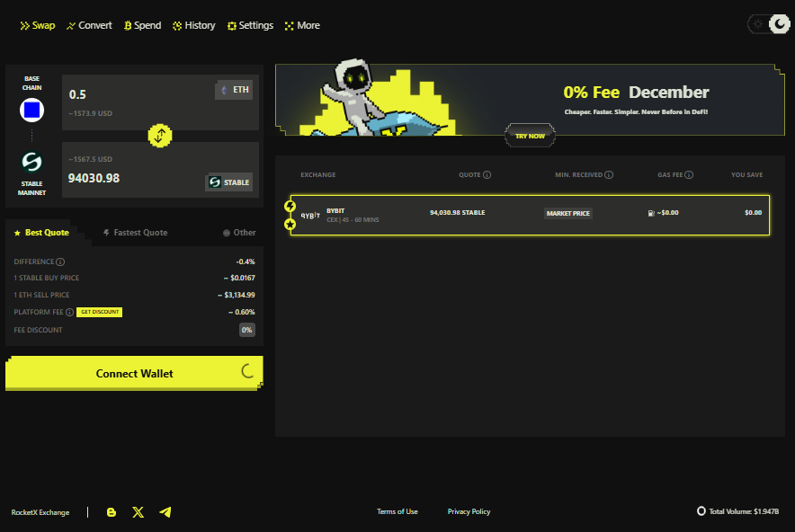Select the Other quote option
This screenshot has width=795, height=532.
[x=239, y=233]
